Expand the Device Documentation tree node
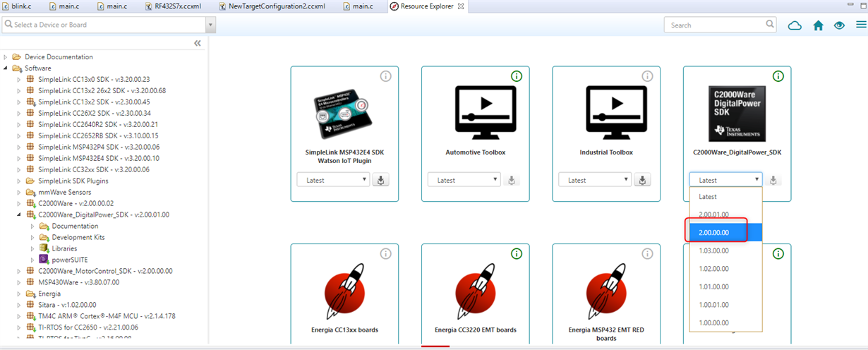This screenshot has height=350, width=868. [x=6, y=56]
